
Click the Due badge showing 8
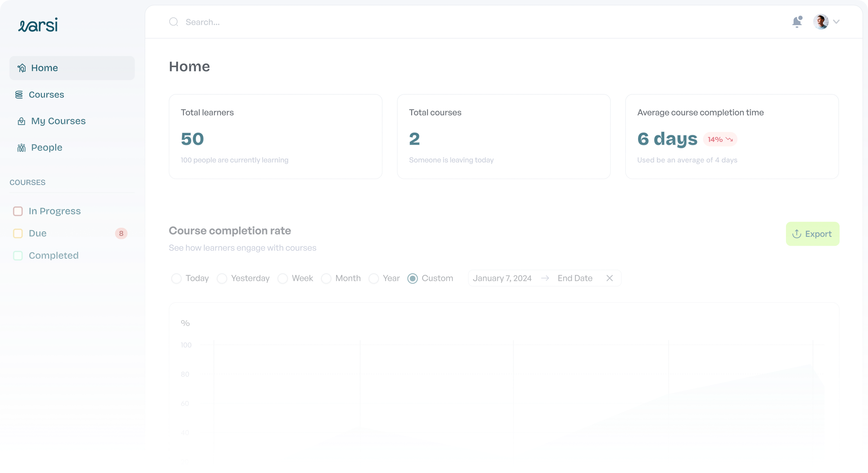pos(121,234)
